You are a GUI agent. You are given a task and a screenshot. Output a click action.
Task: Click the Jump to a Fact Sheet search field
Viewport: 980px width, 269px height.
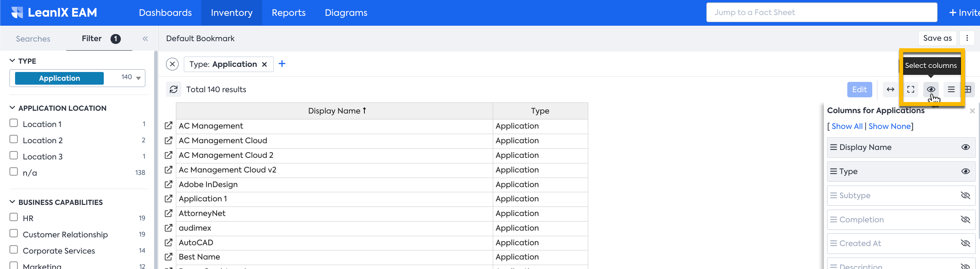click(x=822, y=12)
